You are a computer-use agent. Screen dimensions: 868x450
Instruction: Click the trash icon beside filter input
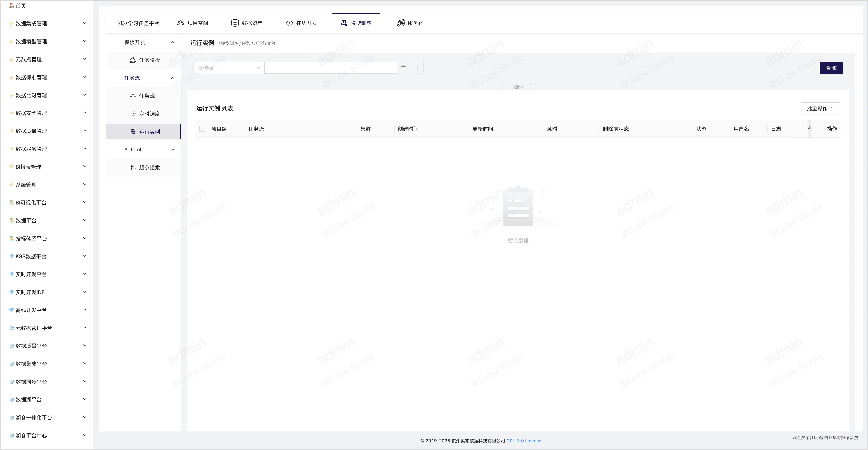click(403, 68)
